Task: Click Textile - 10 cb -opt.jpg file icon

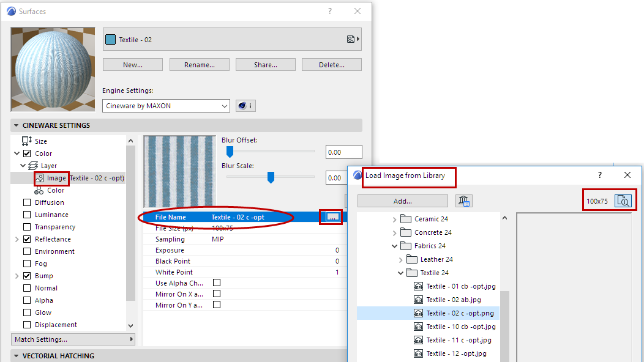Action: click(418, 327)
